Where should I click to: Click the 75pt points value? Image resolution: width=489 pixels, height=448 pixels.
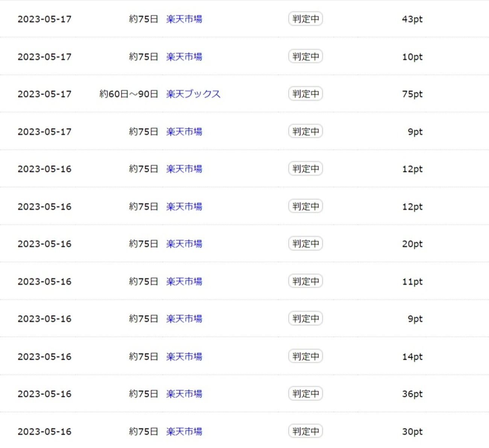point(412,94)
